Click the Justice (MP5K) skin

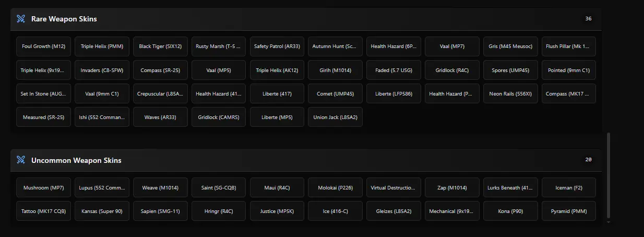(277, 212)
